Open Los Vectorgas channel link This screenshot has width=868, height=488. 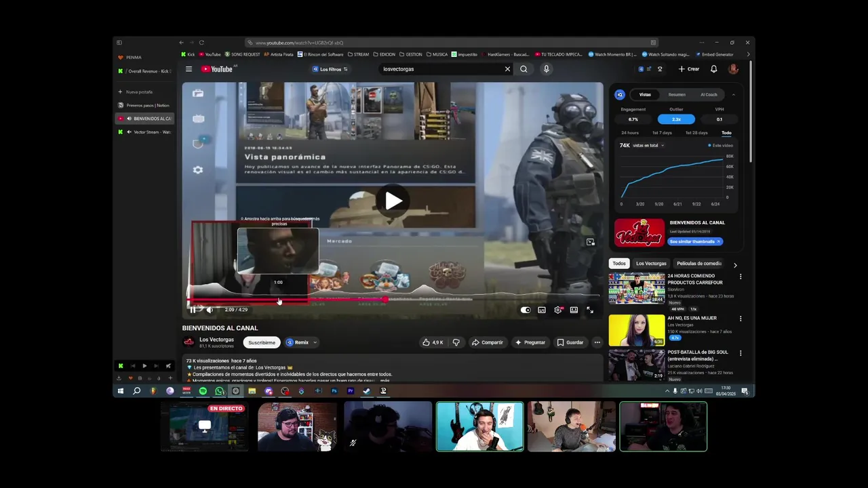tap(216, 340)
